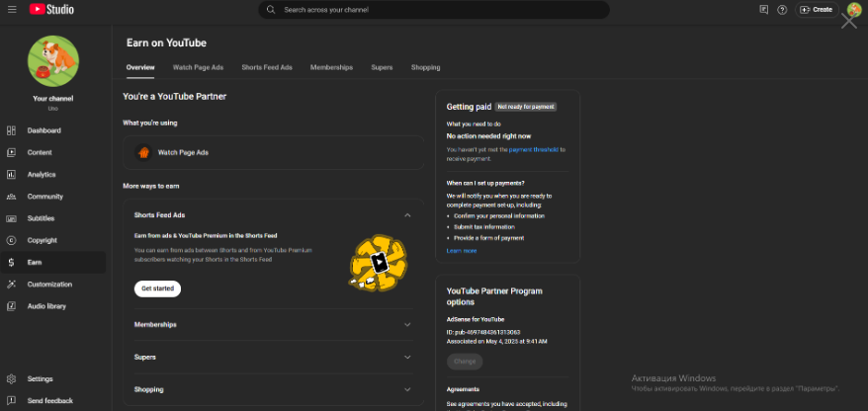Click the Get started button
Image resolution: width=868 pixels, height=411 pixels.
158,288
